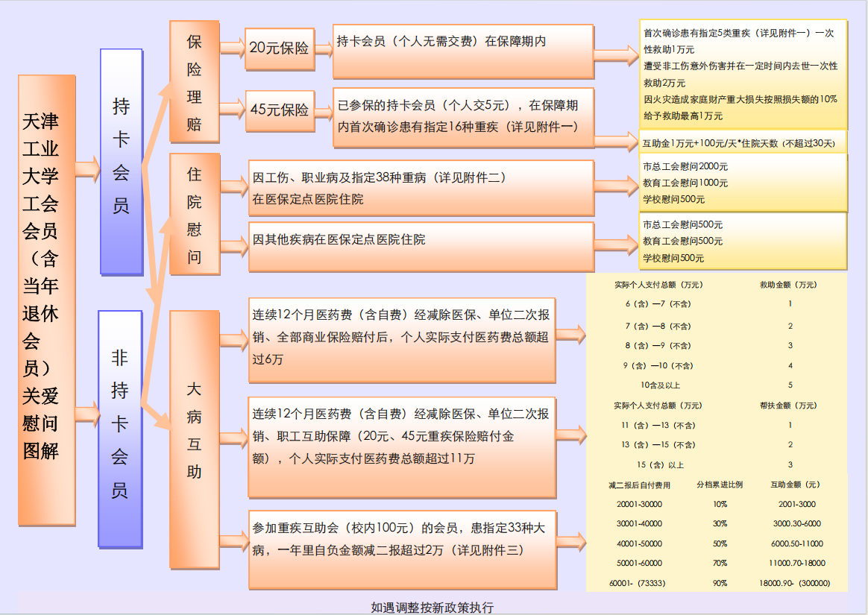Click the box mentioning 医药费总额超过11万

[402, 447]
